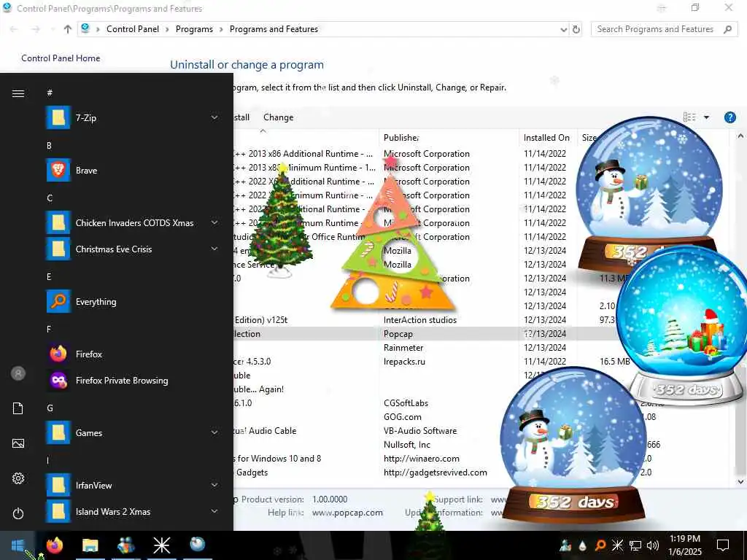Select the GOG.com publisher row
Screen dimensions: 747x560
403,417
